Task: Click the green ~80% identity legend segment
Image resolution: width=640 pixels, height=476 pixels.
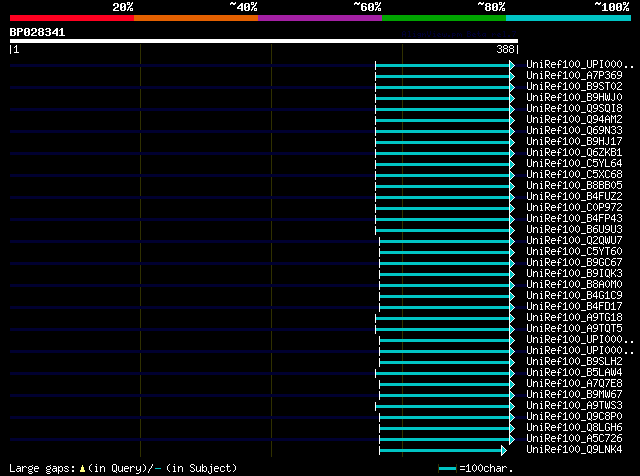Action: [444, 18]
